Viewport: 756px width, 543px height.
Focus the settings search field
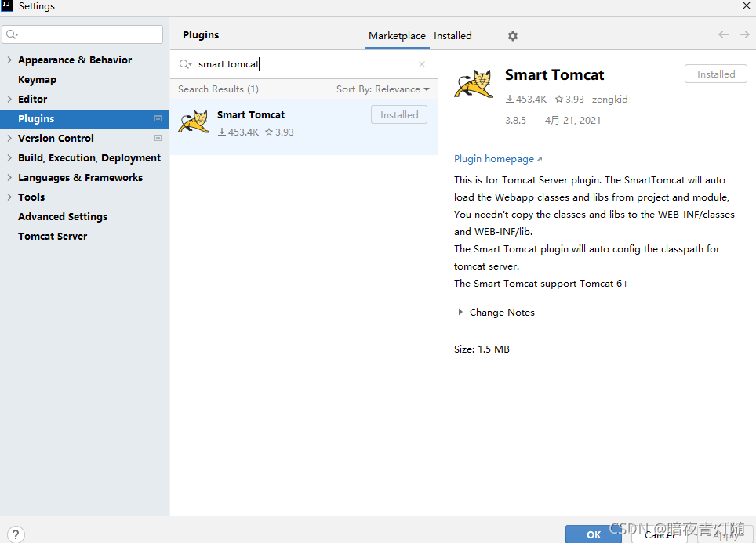pyautogui.click(x=82, y=34)
